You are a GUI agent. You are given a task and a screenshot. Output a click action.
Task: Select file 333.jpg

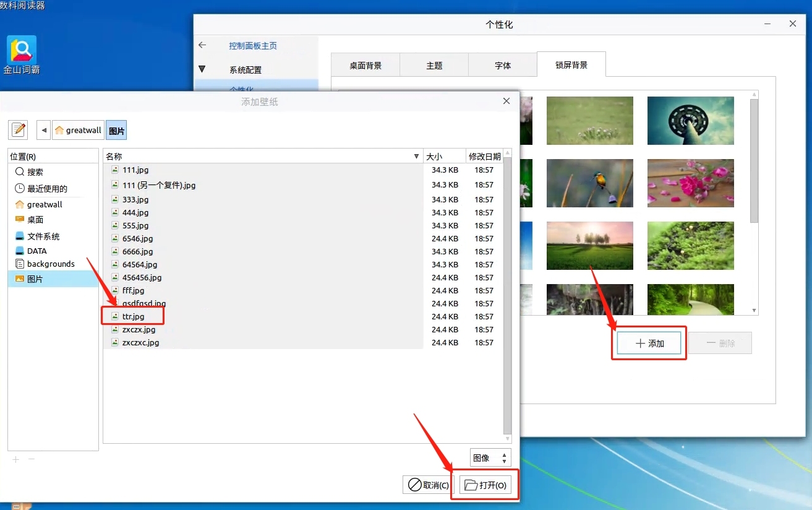tap(135, 199)
